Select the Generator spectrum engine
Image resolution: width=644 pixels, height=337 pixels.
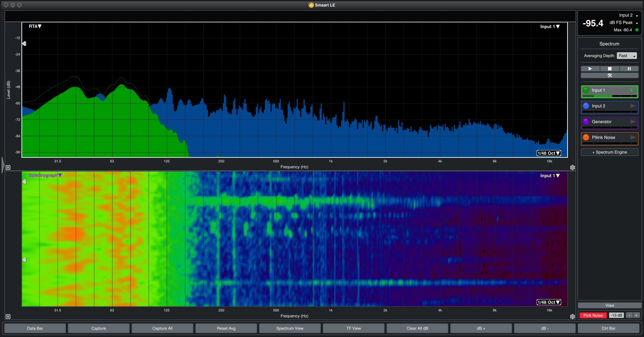tap(610, 123)
